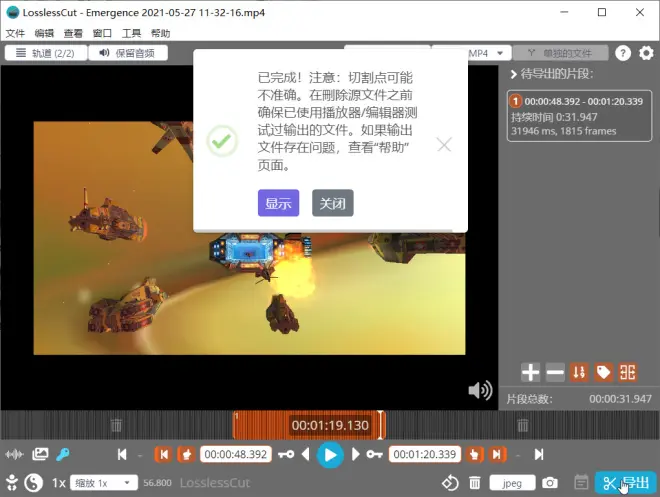The height and width of the screenshot is (497, 660).
Task: Toggle the thumbnails display icon
Action: [40, 454]
